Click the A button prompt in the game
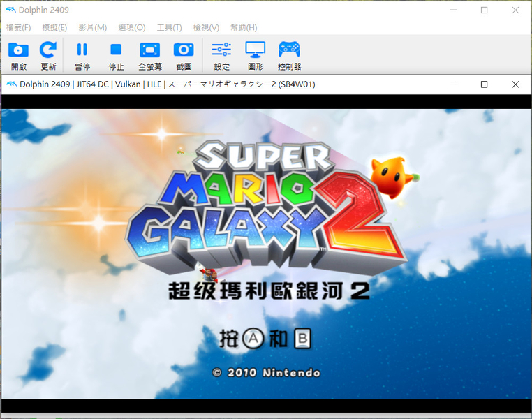 (x=253, y=338)
